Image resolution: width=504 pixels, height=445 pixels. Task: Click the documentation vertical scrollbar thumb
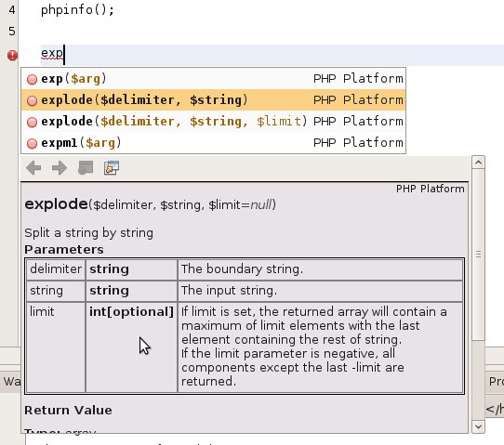478,255
